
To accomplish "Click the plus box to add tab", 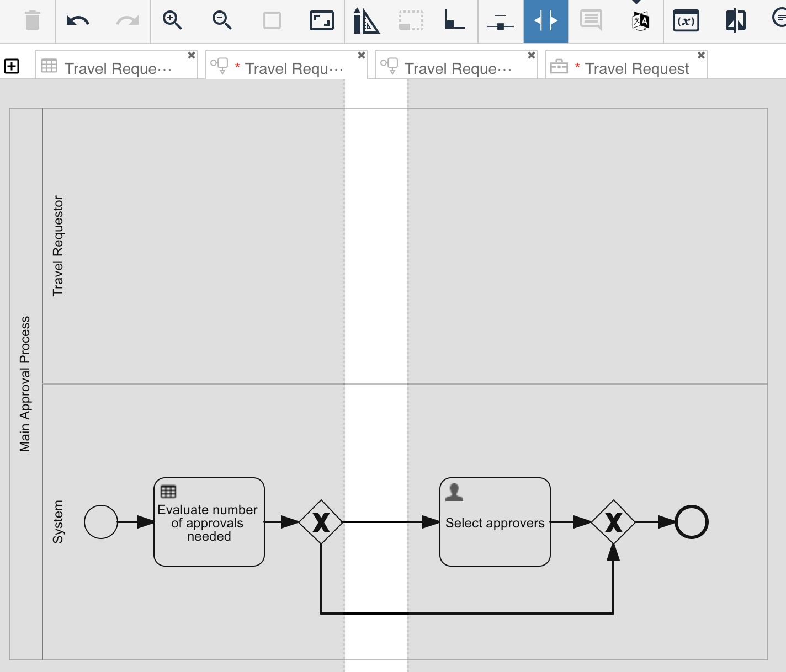I will 12,66.
